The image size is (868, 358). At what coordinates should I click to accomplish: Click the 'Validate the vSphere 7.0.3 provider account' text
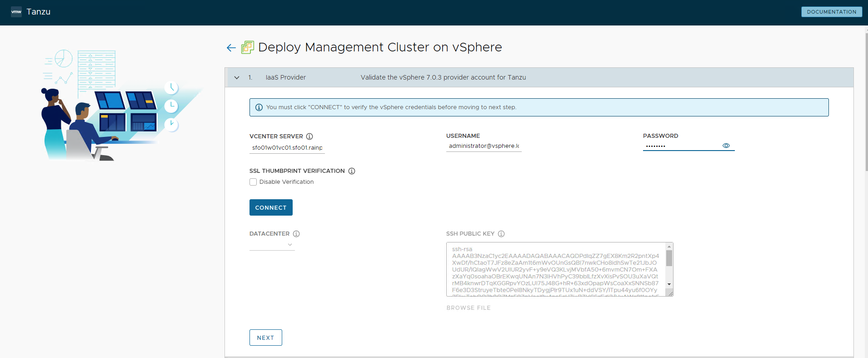tap(443, 78)
